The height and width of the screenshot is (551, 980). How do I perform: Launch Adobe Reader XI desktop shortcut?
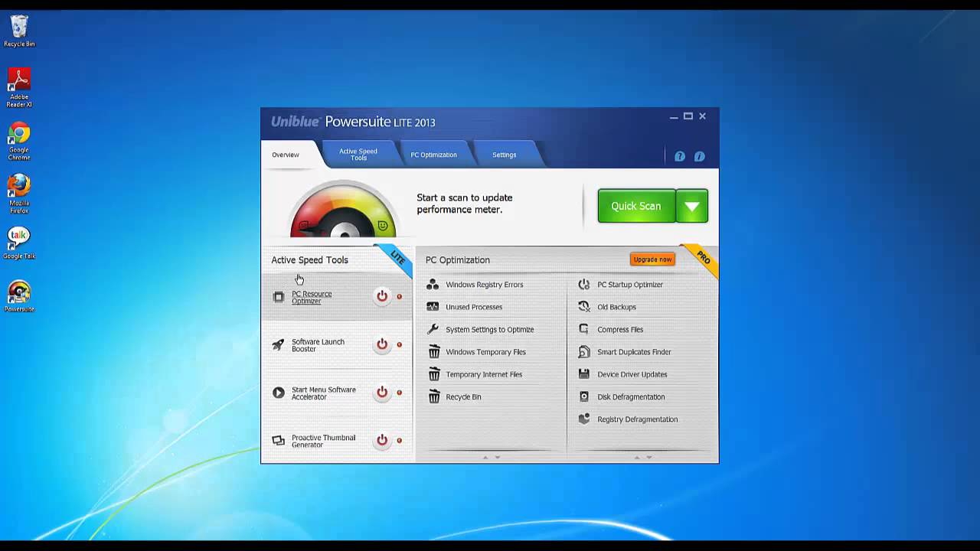(x=19, y=87)
